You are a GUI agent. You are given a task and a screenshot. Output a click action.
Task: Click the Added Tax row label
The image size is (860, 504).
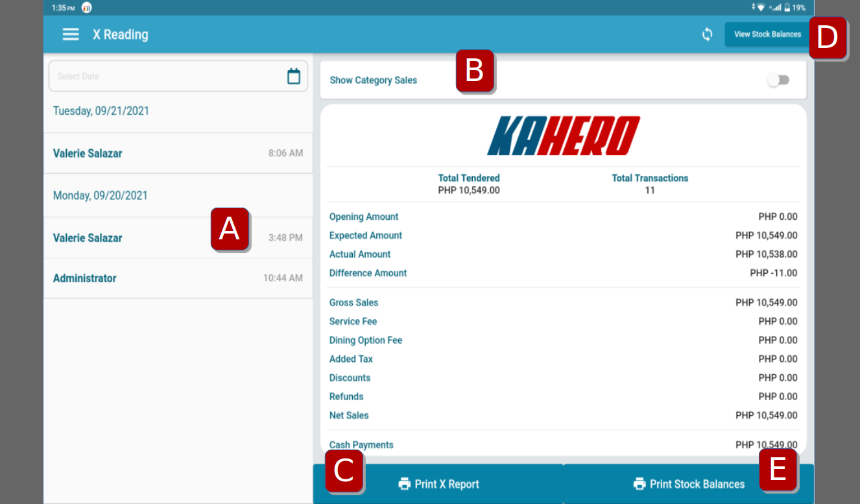tap(351, 359)
